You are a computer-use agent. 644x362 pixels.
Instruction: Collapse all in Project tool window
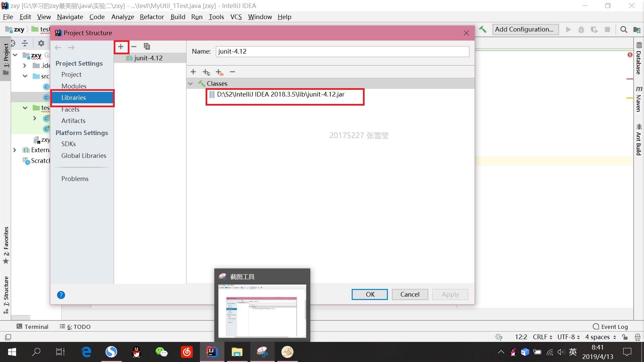[25, 43]
